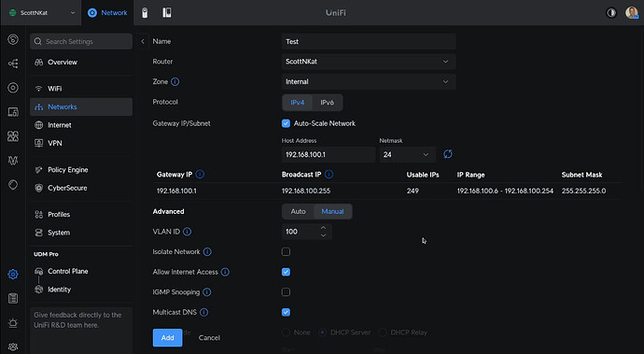
Task: Open the topology icon in left rail
Action: tap(13, 64)
